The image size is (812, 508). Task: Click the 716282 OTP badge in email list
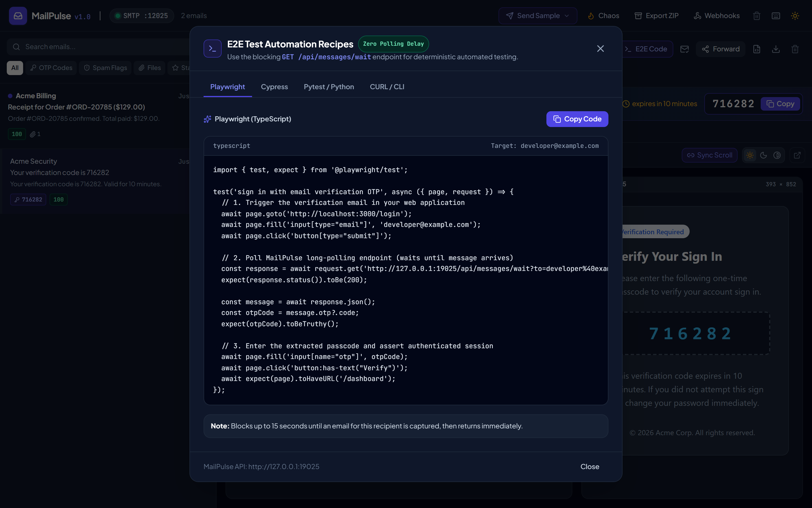28,200
